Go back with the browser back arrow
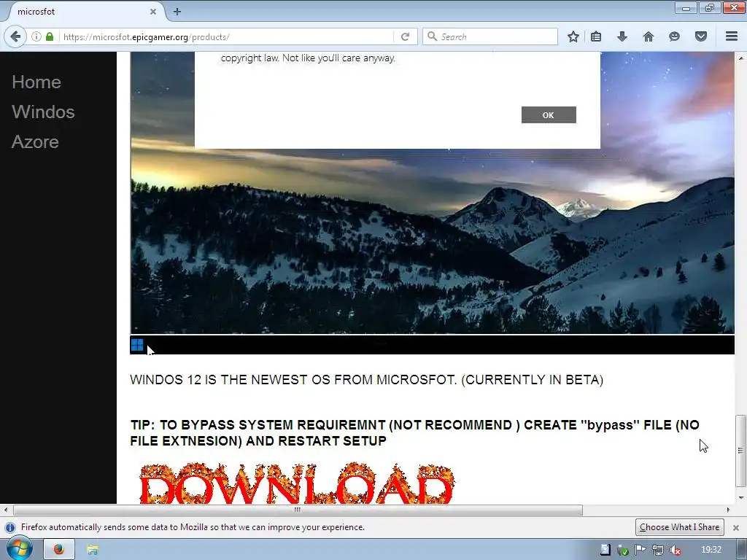747x560 pixels. [x=15, y=36]
